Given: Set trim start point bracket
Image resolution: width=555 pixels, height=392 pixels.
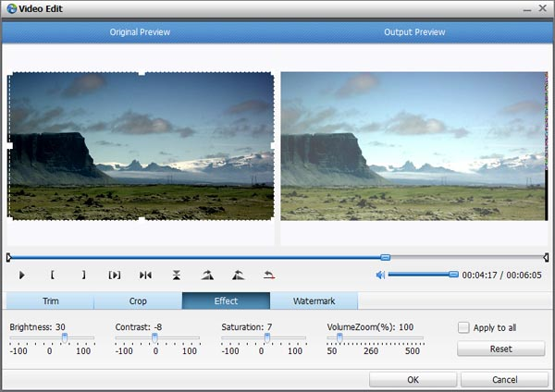Looking at the screenshot, I should (53, 275).
